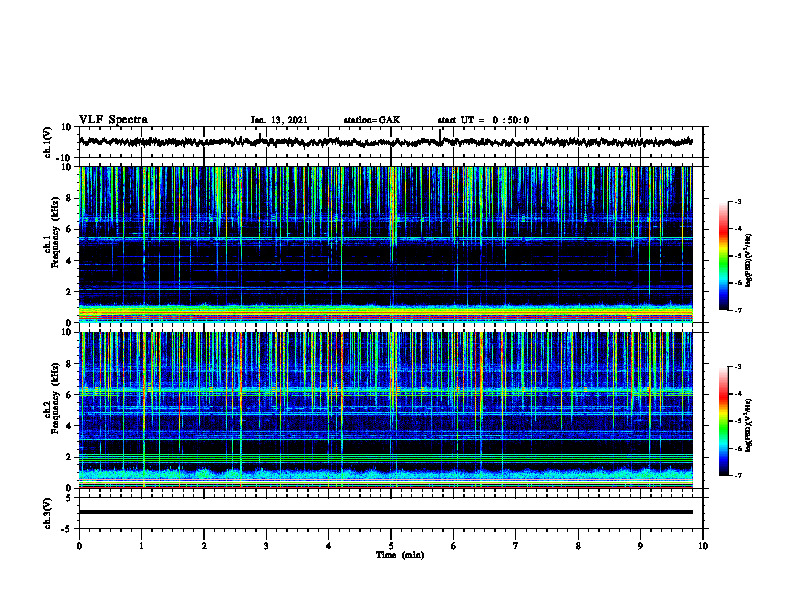This screenshot has height=612, width=792.
Task: Click the ch.1 spectrogram "8" kHz tick label
Action: click(x=69, y=198)
